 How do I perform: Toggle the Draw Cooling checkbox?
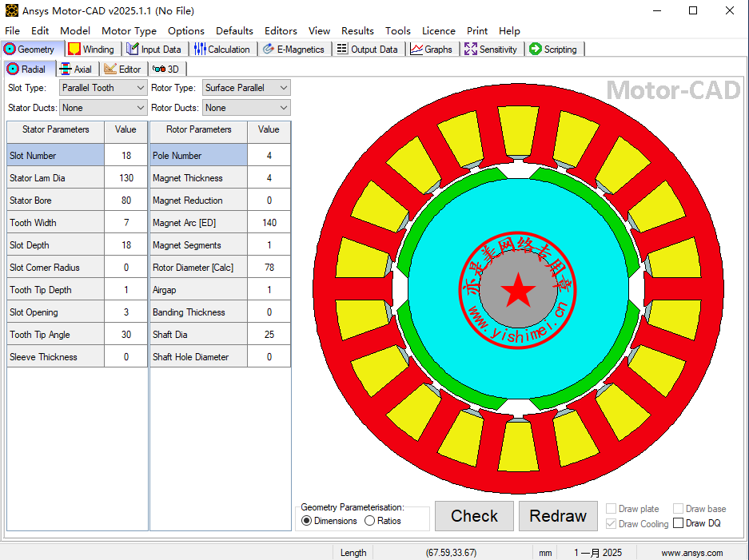point(611,523)
